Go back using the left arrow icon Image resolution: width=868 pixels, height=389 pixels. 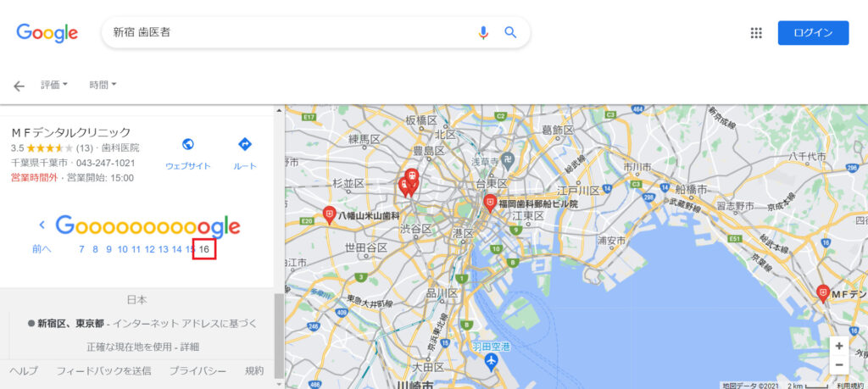19,86
